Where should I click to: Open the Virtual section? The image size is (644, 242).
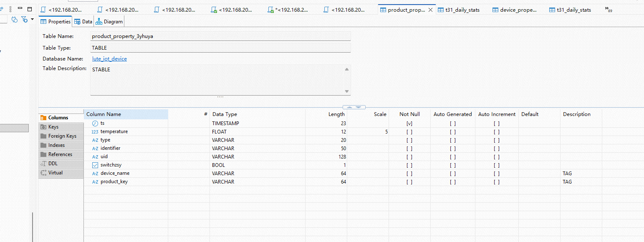pos(55,173)
